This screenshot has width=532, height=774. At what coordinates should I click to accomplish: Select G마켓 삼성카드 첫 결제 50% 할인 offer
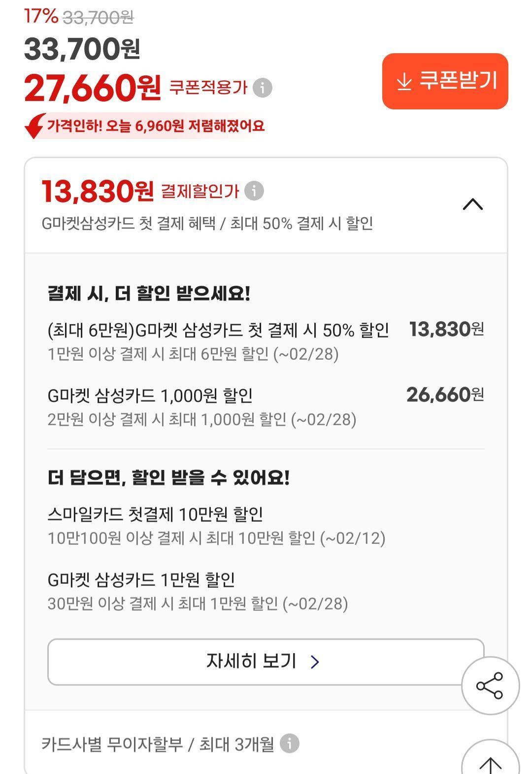coord(218,330)
